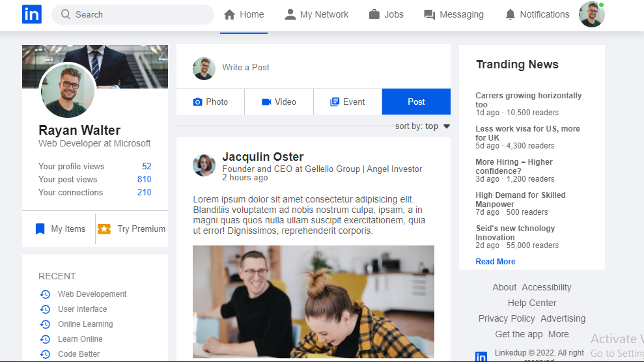Click the Privacy Policy footer link
This screenshot has width=644, height=362.
[507, 318]
